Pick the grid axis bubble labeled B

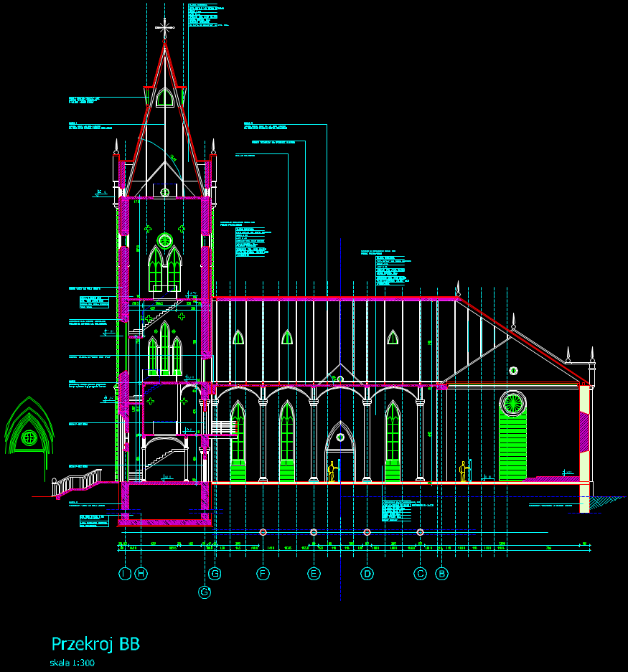(443, 574)
